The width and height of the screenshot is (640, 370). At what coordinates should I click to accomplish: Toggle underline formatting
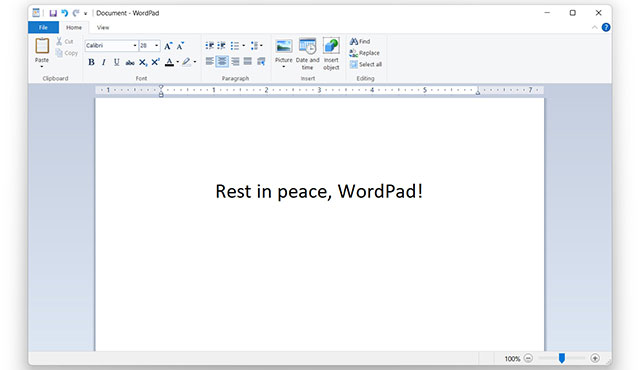pos(117,62)
